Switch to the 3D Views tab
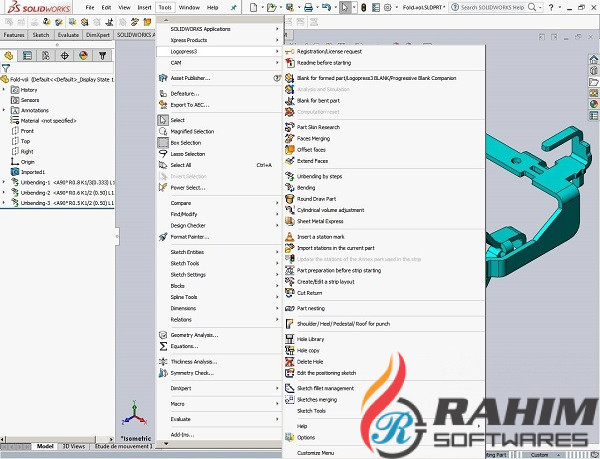The width and height of the screenshot is (600, 459). tap(73, 446)
